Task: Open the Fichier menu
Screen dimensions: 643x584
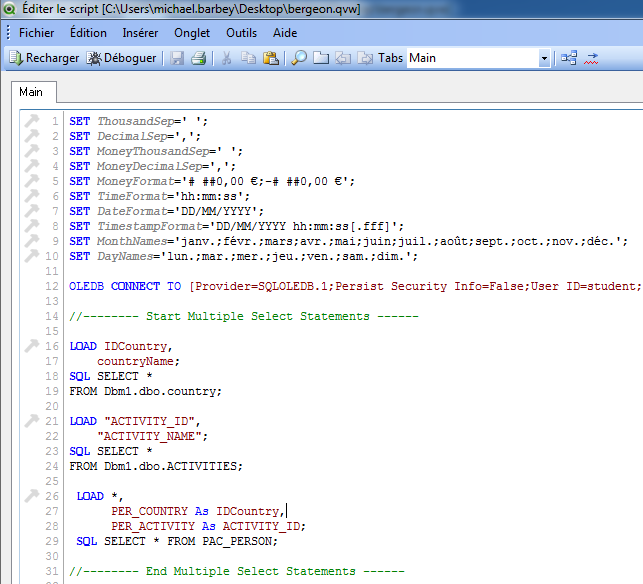Action: coord(36,33)
